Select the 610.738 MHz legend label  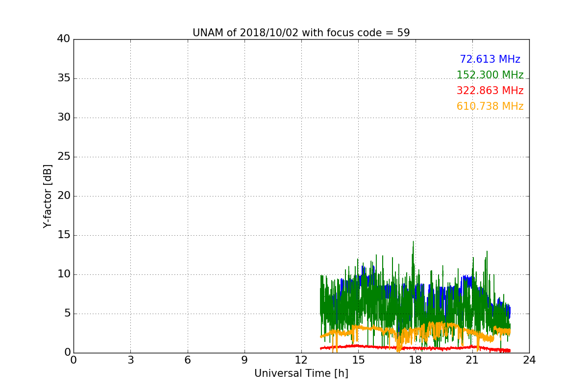(490, 106)
